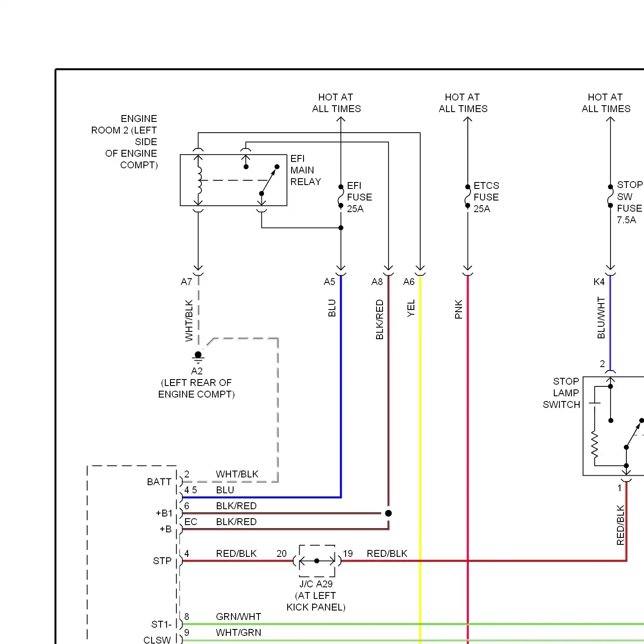Click the YEL wire color label

coord(411,308)
